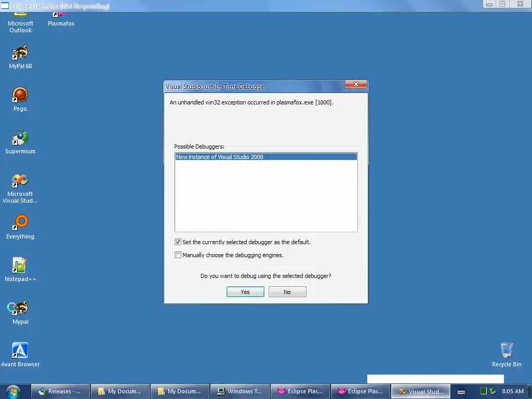Click the network status tray icon
Screen dimensions: 532x399
click(493, 391)
